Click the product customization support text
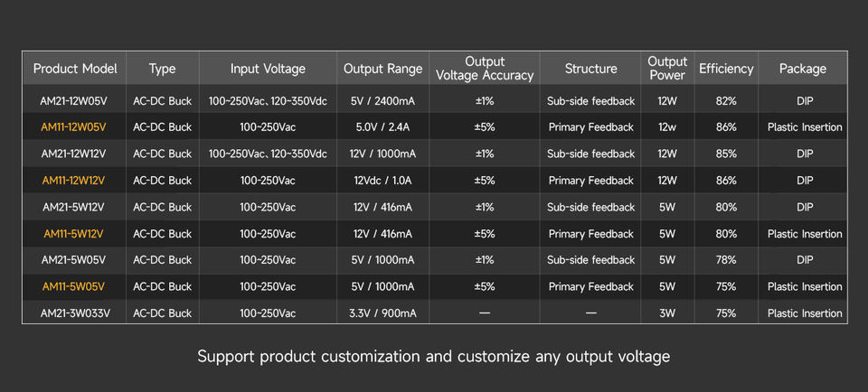 433,357
